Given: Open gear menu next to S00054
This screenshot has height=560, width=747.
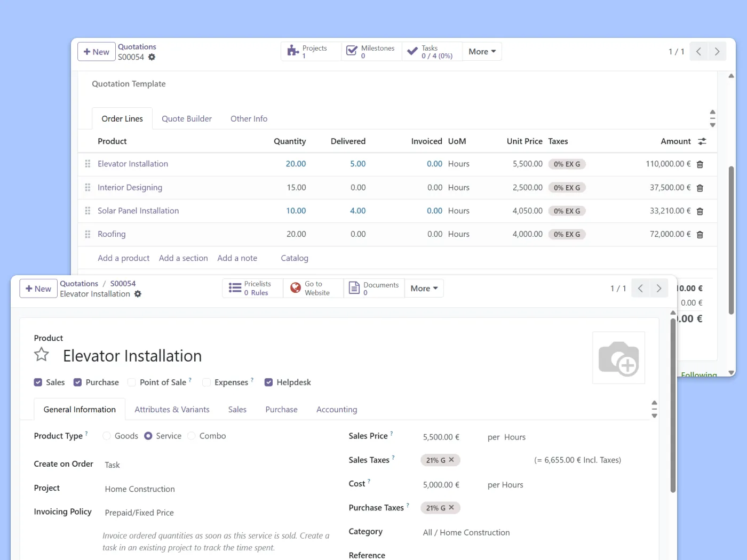Looking at the screenshot, I should [x=152, y=57].
